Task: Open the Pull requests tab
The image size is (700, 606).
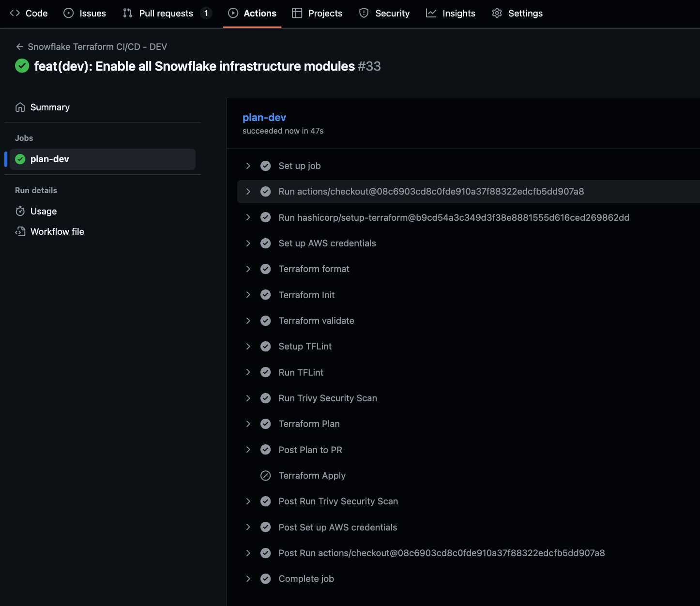Action: point(166,13)
